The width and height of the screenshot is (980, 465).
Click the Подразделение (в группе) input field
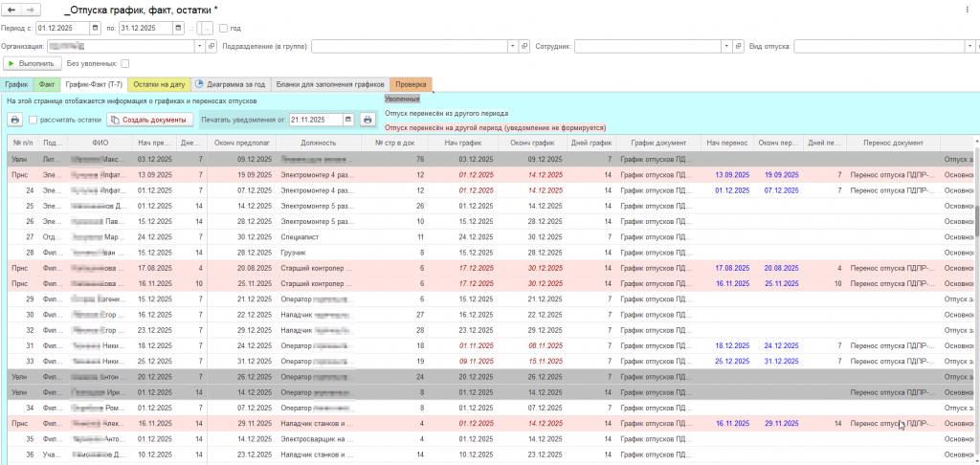[x=409, y=45]
